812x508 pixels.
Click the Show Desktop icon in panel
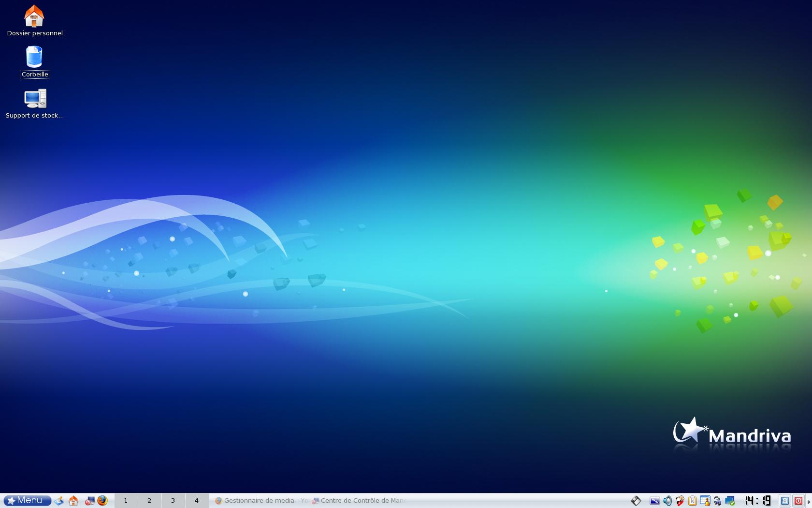(x=59, y=501)
